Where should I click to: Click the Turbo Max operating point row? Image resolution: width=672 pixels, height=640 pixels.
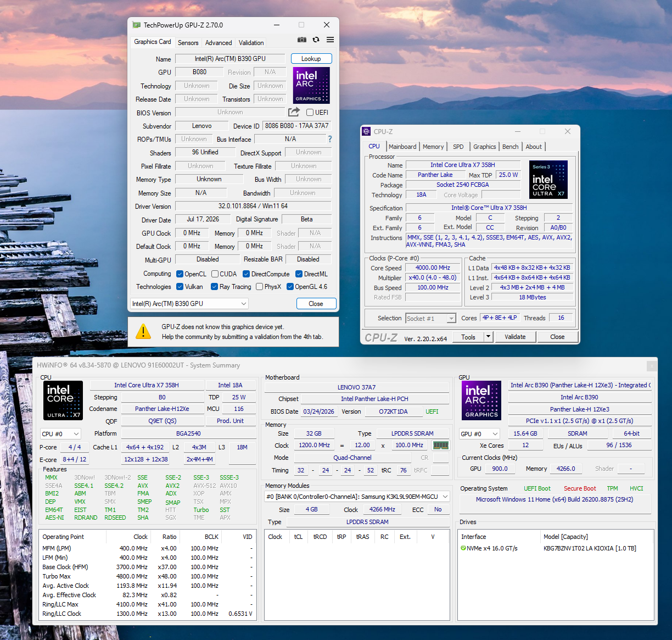(x=147, y=576)
